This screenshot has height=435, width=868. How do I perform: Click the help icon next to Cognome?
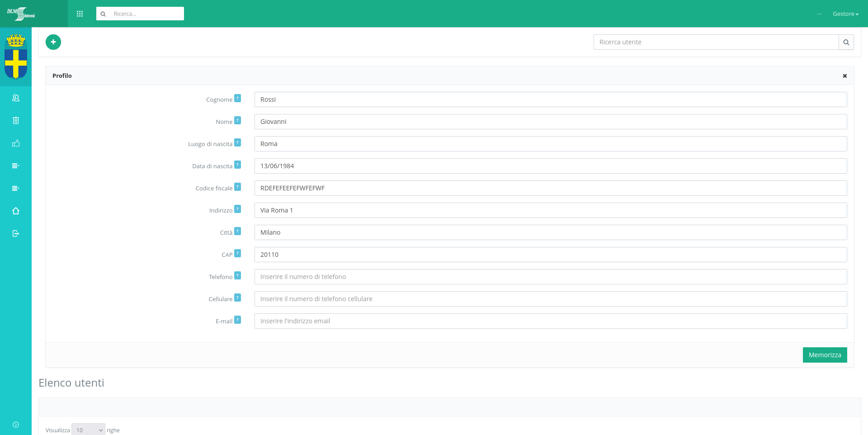237,98
